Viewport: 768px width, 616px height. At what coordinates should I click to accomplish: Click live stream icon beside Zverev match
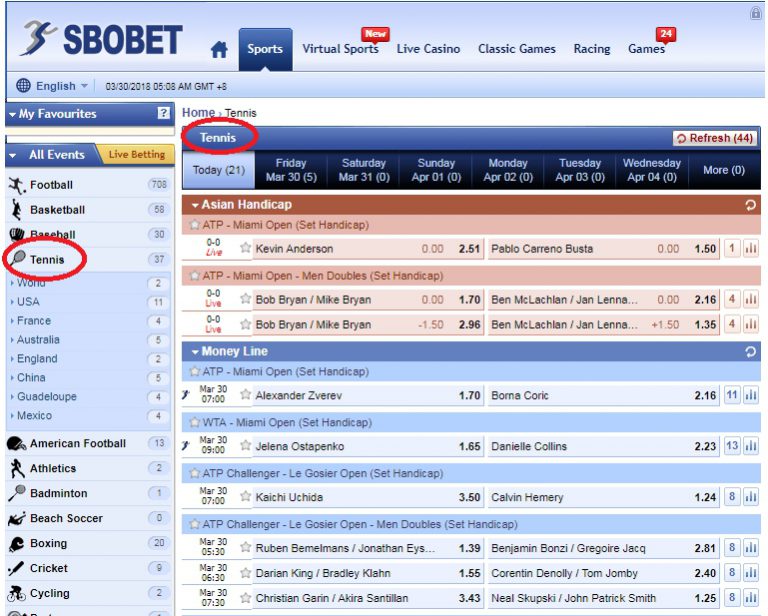(186, 394)
